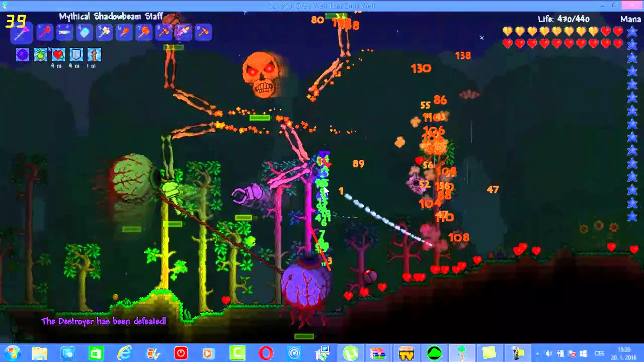The width and height of the screenshot is (644, 362).
Task: Open the red power button taskbar app
Action: (181, 353)
